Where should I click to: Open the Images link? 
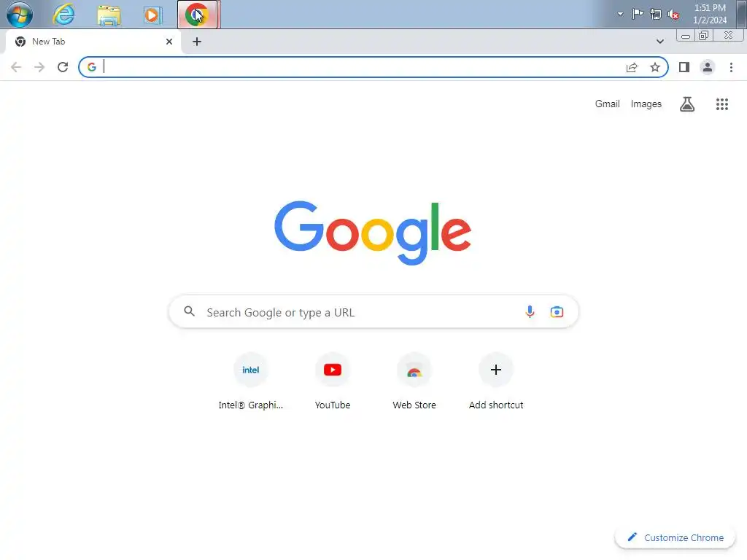tap(646, 104)
